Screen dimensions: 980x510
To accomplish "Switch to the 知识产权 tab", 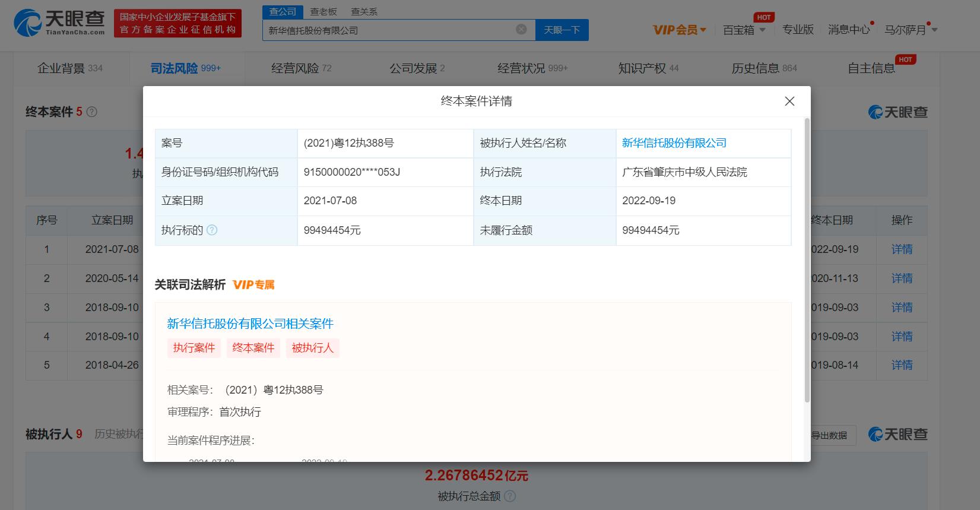I will [x=648, y=68].
